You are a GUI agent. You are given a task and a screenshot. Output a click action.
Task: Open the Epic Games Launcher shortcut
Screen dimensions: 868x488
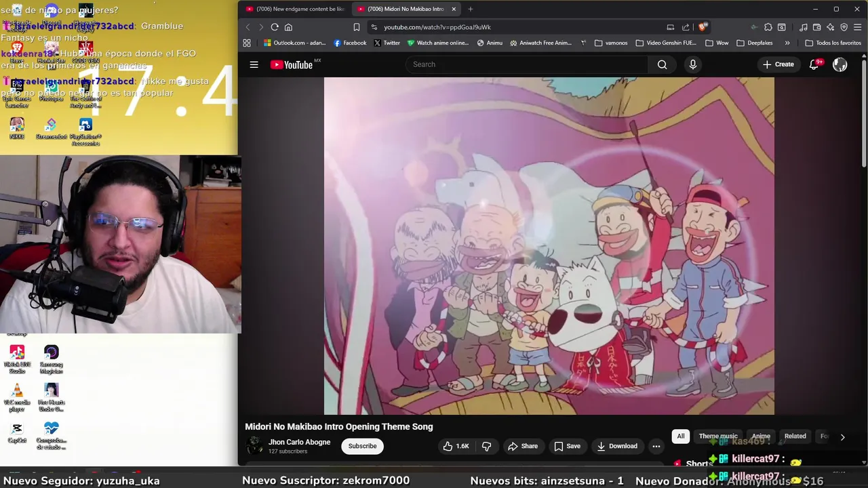[17, 94]
